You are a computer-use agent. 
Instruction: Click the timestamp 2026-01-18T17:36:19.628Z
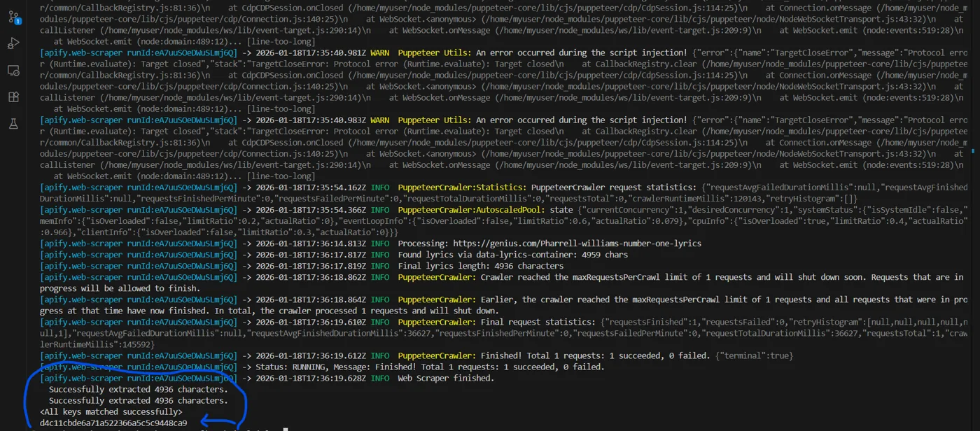coord(311,378)
